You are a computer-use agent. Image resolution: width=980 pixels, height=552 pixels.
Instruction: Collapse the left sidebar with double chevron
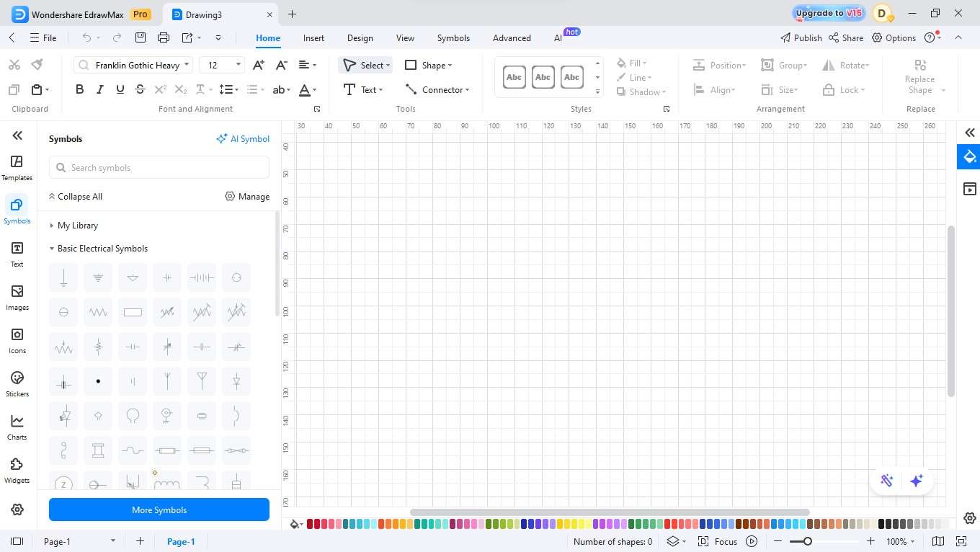click(x=17, y=135)
